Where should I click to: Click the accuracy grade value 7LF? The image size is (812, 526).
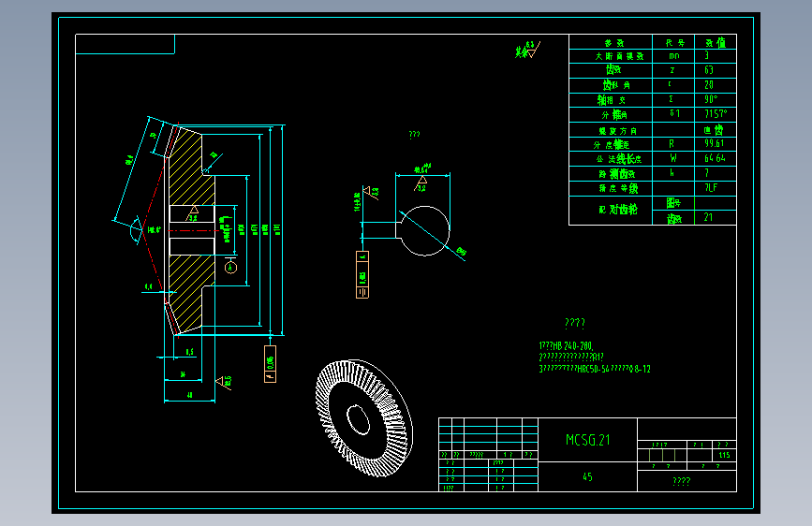tap(711, 187)
